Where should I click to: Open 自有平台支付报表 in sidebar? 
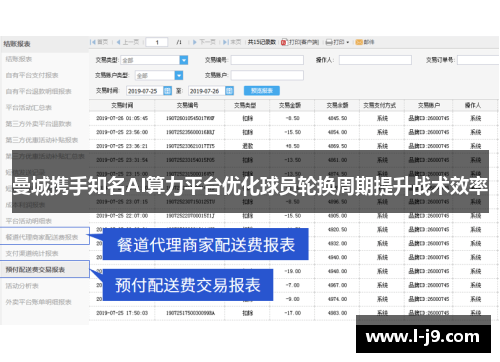32,75
